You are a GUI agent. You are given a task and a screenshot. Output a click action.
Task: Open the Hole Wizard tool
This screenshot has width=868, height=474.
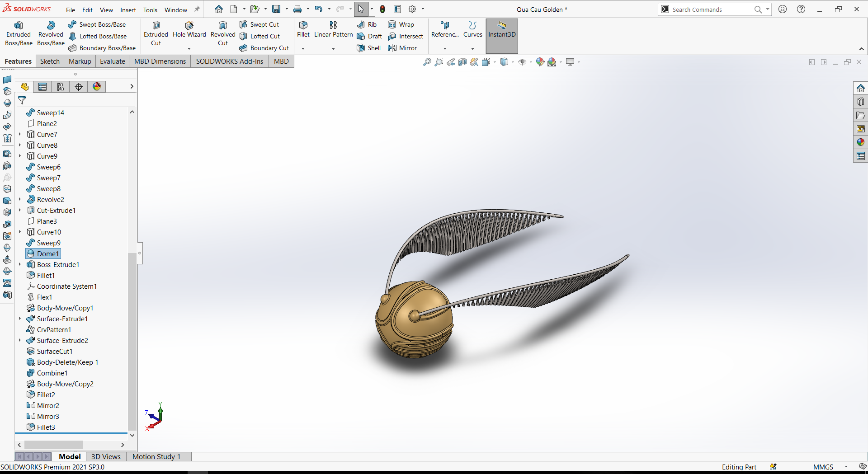click(x=189, y=30)
